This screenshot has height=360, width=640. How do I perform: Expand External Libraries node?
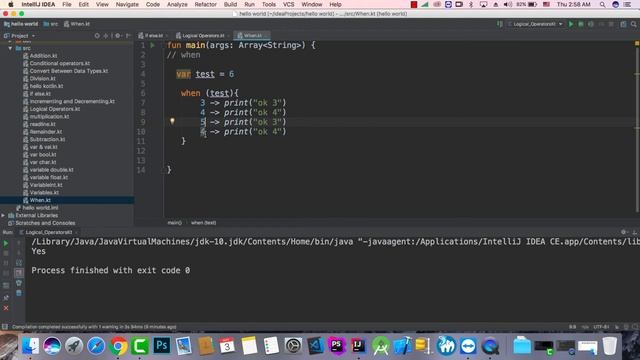pos(3,216)
